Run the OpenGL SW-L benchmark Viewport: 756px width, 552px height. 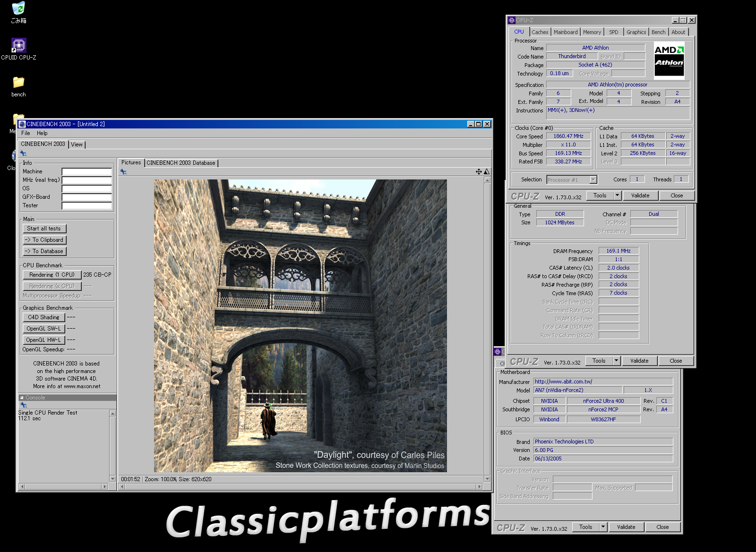click(x=43, y=329)
